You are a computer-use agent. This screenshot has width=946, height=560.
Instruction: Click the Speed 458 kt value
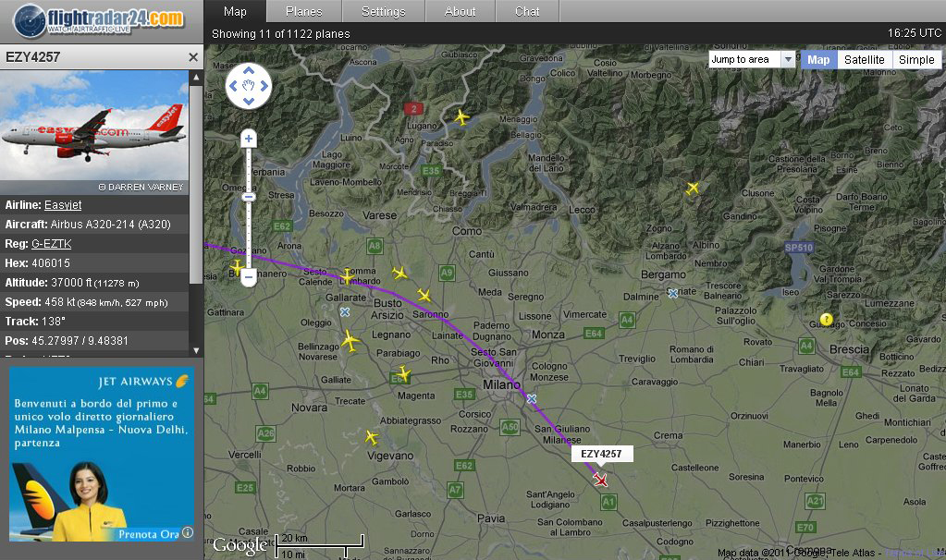point(106,302)
